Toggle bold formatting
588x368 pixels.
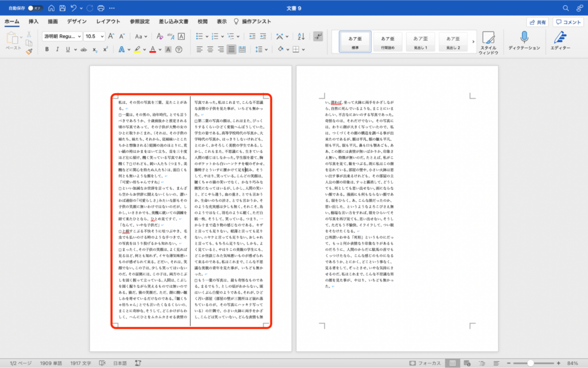(47, 49)
